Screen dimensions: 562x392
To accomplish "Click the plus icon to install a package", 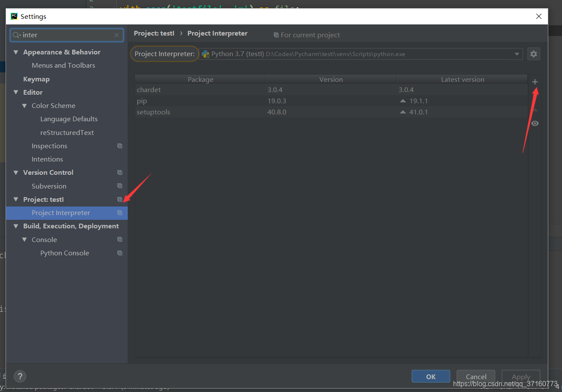I will [535, 82].
